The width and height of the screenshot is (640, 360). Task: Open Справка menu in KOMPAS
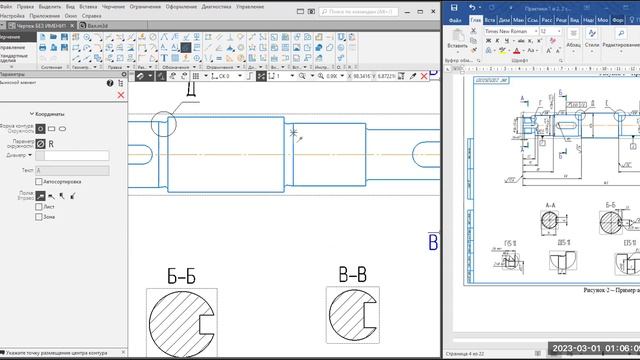[91, 16]
